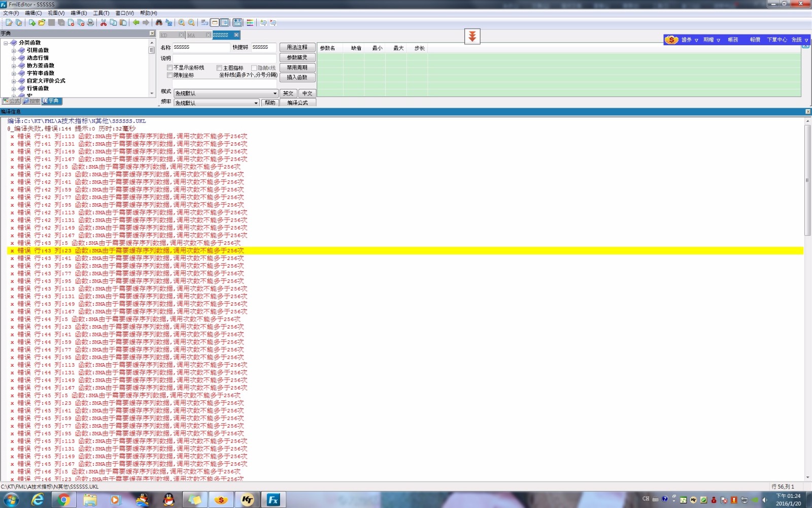812x508 pixels.
Task: Open the Fx FmlEditor taskbar icon
Action: (273, 500)
